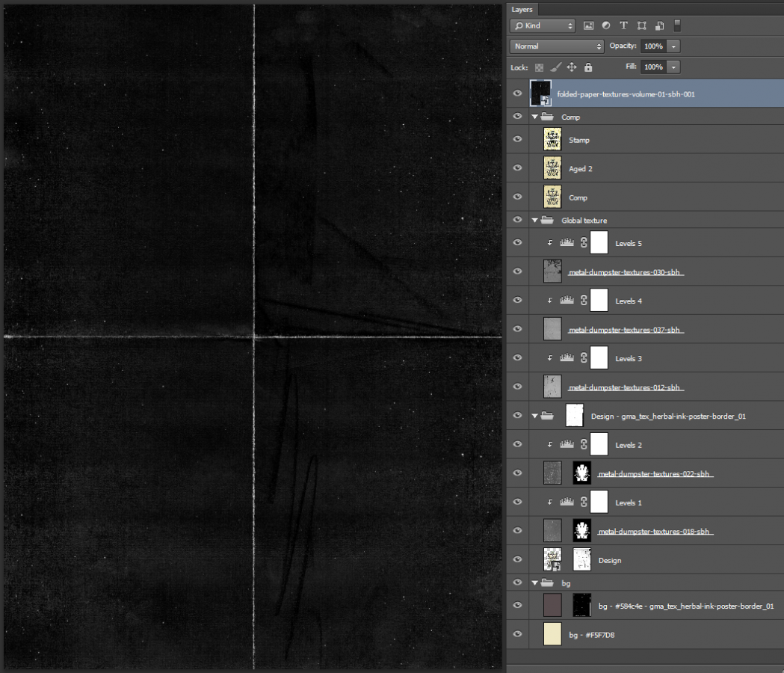This screenshot has width=784, height=673.
Task: Open the metal-dumpster-textures-012-sbh smart object name
Action: tap(626, 387)
